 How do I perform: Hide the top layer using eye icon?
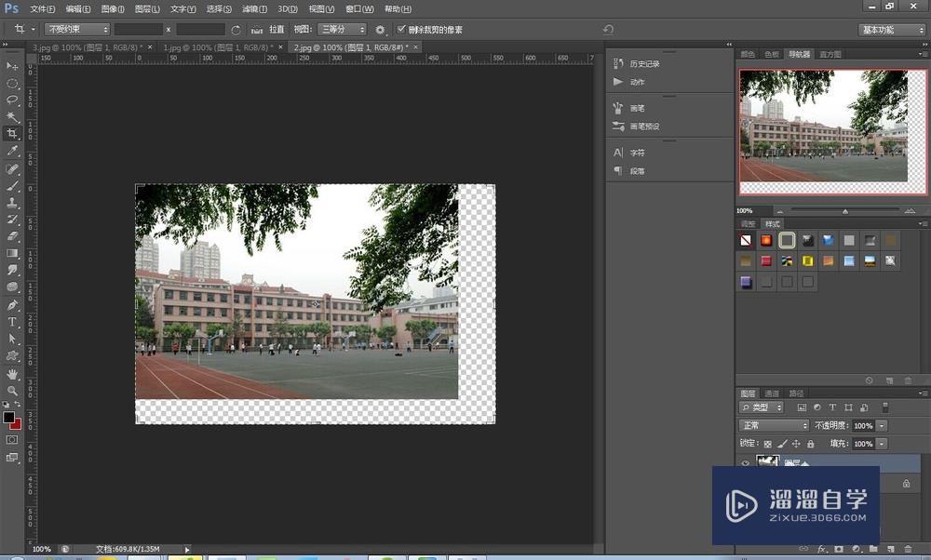coord(745,462)
